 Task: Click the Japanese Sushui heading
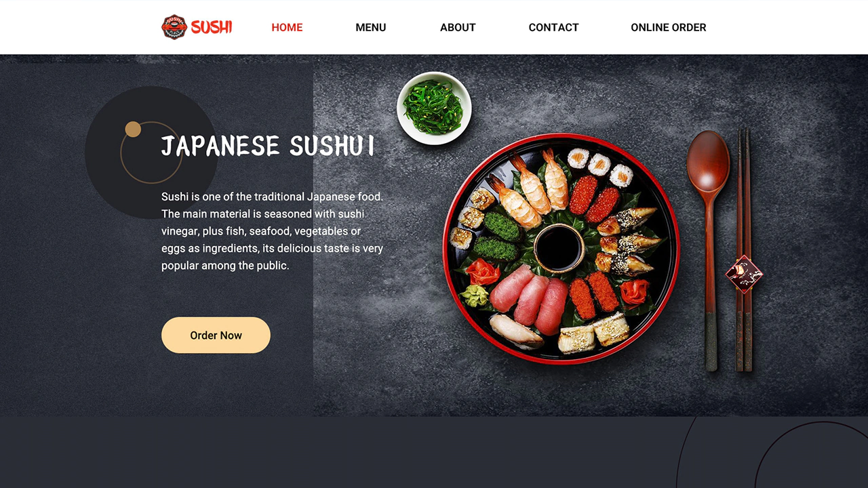click(x=268, y=146)
